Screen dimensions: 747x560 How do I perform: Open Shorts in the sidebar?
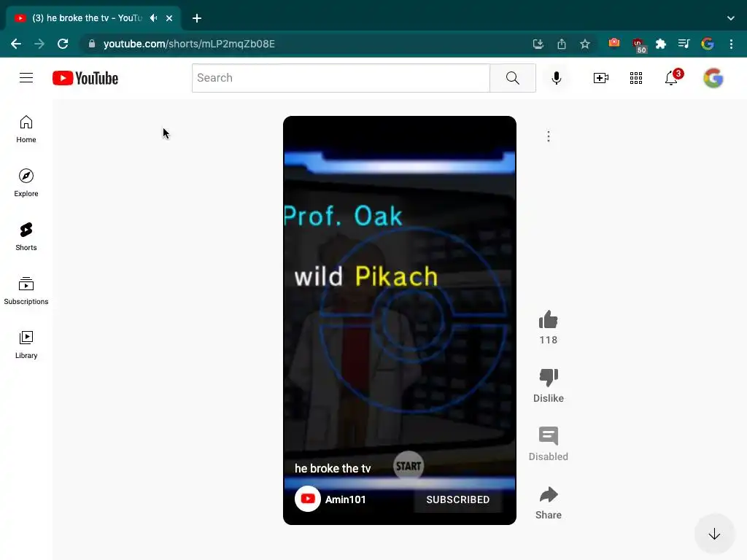tap(26, 237)
